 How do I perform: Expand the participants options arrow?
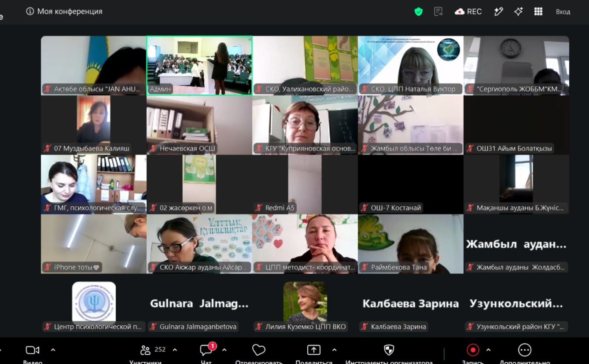pyautogui.click(x=174, y=350)
